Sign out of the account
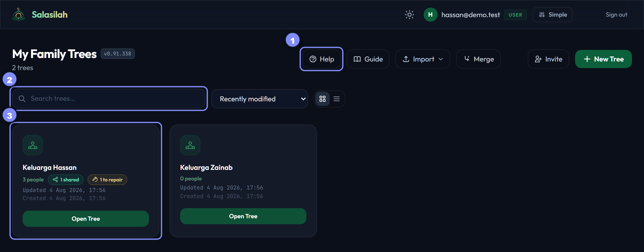The height and width of the screenshot is (252, 644). tap(616, 15)
